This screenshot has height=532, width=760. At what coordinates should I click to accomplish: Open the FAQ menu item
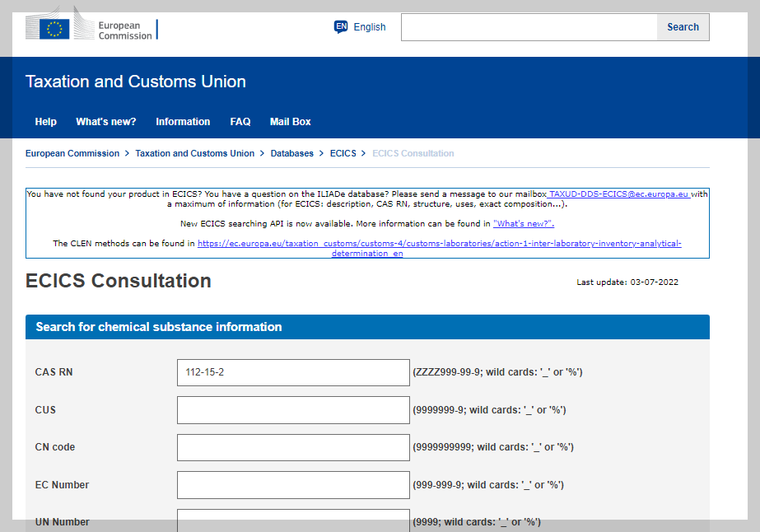pos(240,122)
